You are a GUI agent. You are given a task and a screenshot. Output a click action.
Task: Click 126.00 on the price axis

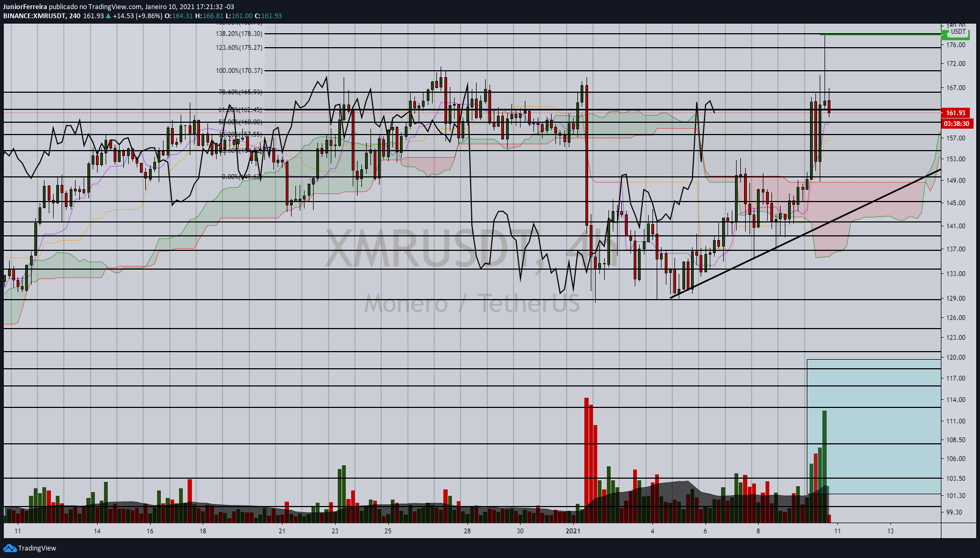(956, 318)
